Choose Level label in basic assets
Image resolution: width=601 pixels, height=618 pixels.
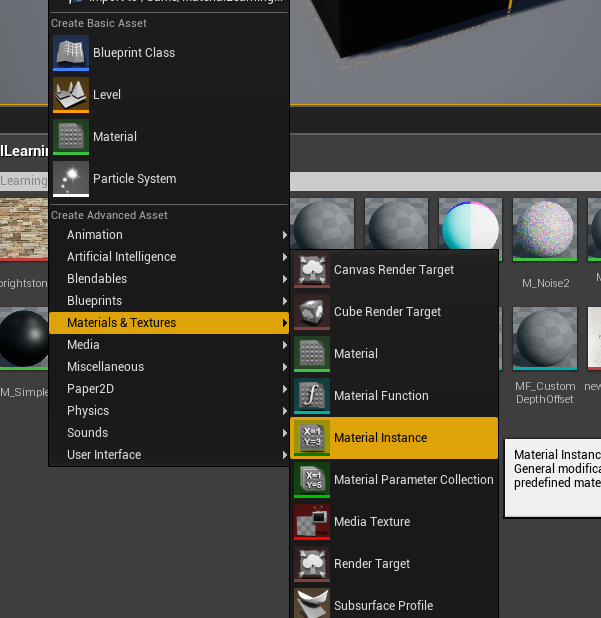click(x=107, y=95)
